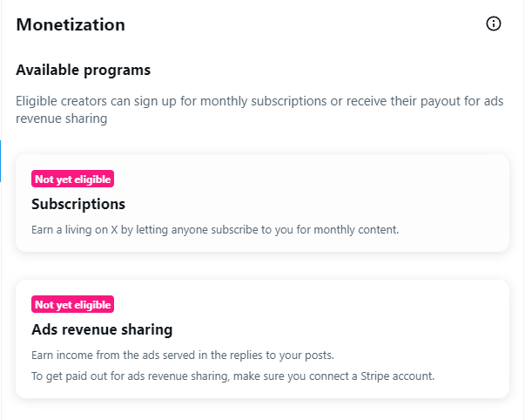
Task: Click the Ads revenue Not yet eligible badge
Action: [72, 304]
